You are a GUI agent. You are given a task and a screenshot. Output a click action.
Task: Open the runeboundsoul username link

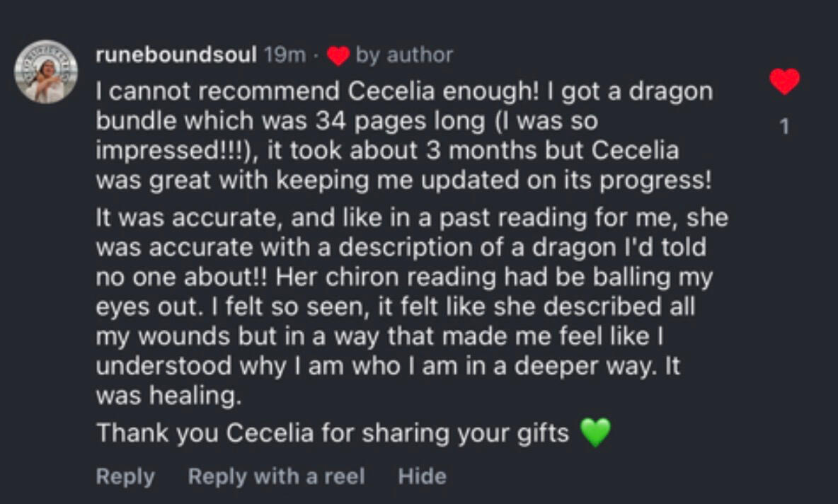click(176, 55)
